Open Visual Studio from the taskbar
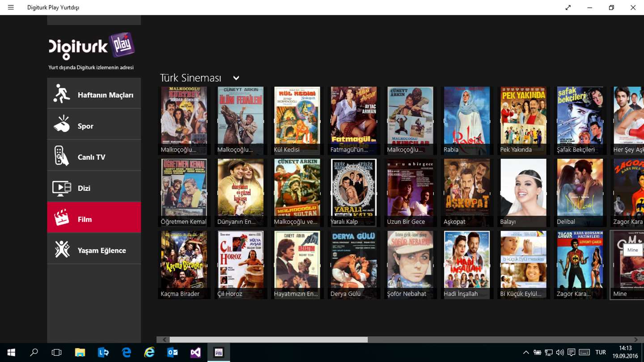This screenshot has width=644, height=362. coord(195,353)
